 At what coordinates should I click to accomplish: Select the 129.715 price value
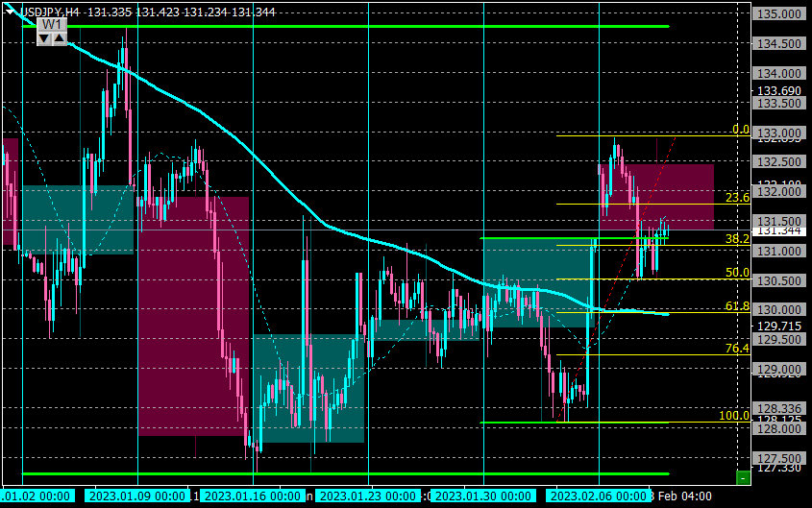coord(779,327)
